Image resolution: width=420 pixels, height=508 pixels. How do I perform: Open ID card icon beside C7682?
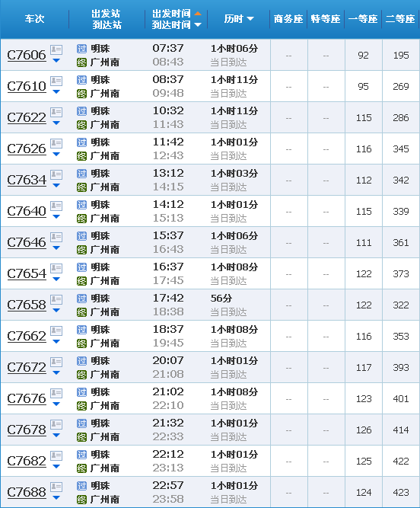pos(56,455)
